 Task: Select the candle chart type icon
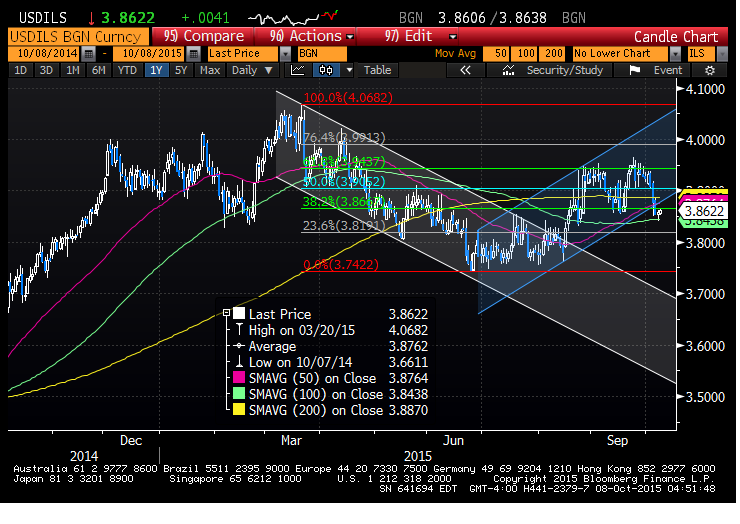(x=327, y=70)
